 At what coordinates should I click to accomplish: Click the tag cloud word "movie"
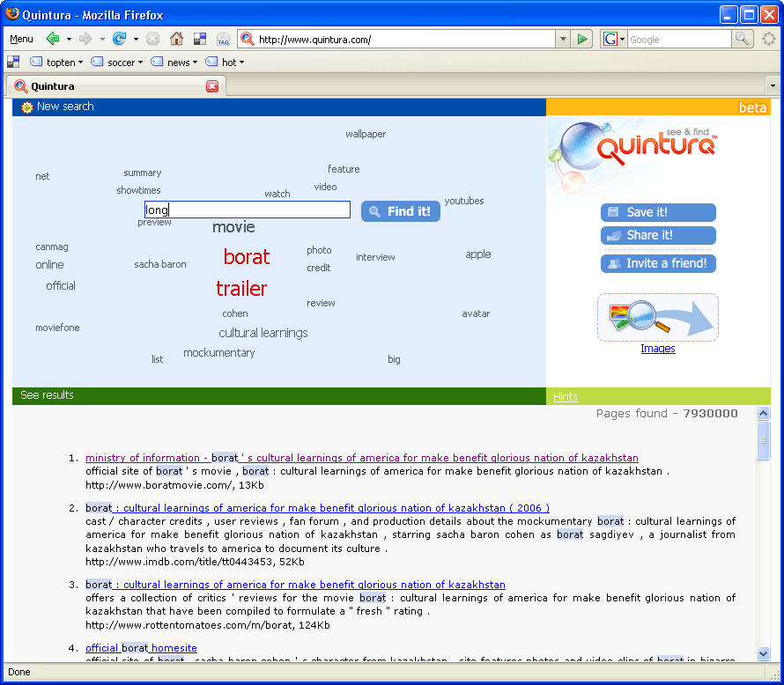tap(233, 227)
